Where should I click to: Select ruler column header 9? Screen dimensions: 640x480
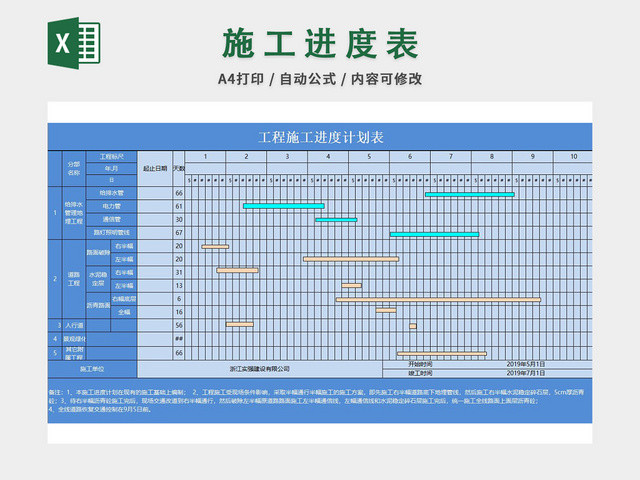coord(532,157)
